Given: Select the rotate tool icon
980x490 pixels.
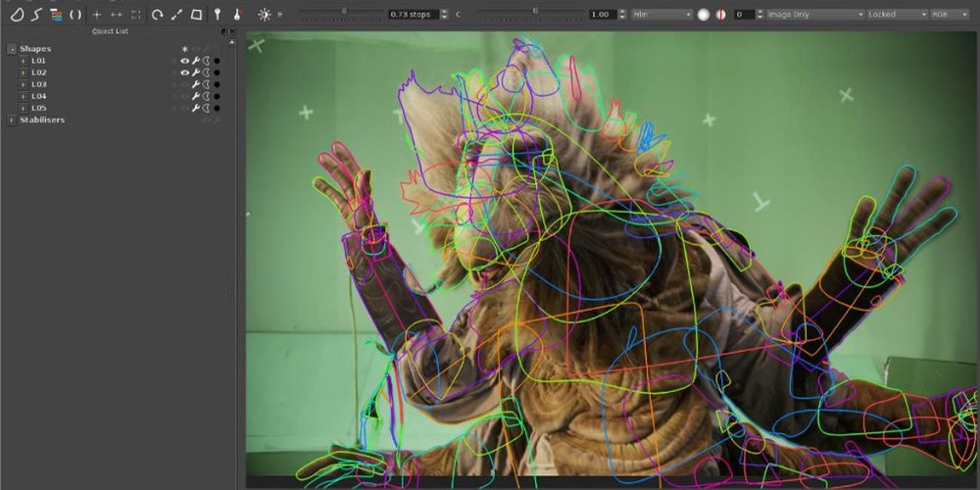Looking at the screenshot, I should (157, 15).
